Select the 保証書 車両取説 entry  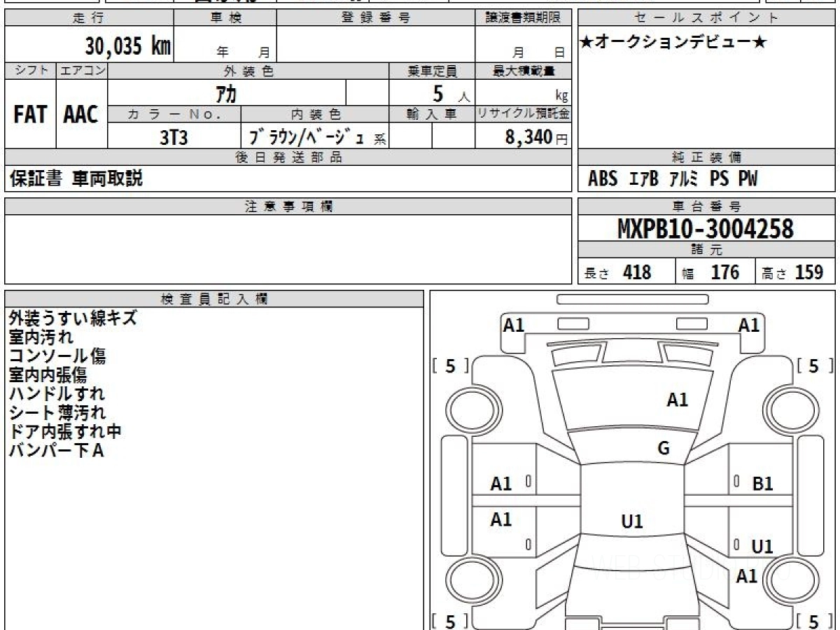click(76, 178)
